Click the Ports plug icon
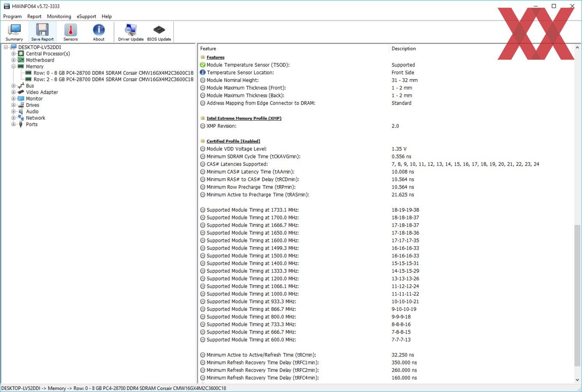Image resolution: width=582 pixels, height=392 pixels. pyautogui.click(x=21, y=124)
